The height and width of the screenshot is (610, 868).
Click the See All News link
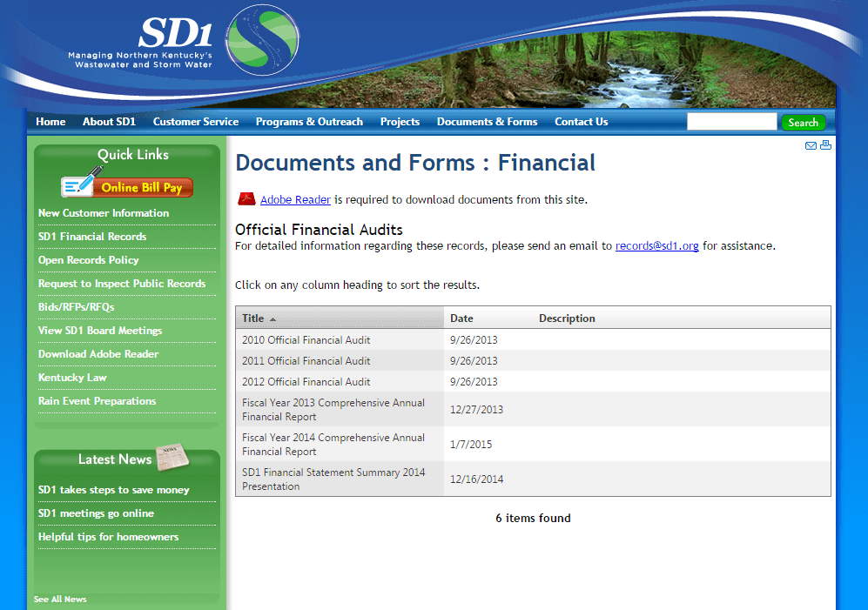(x=60, y=599)
